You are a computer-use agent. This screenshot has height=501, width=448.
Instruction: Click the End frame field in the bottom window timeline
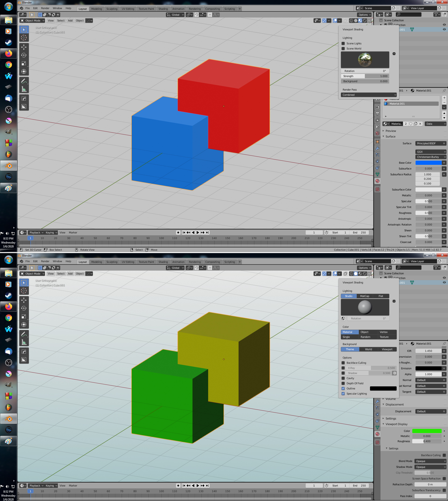coord(359,486)
